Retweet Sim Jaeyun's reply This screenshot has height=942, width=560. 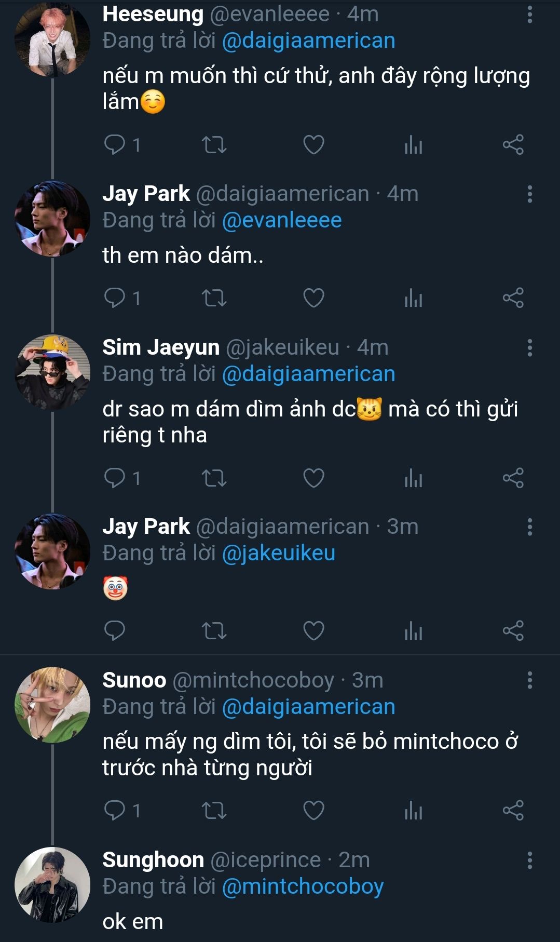tap(214, 478)
